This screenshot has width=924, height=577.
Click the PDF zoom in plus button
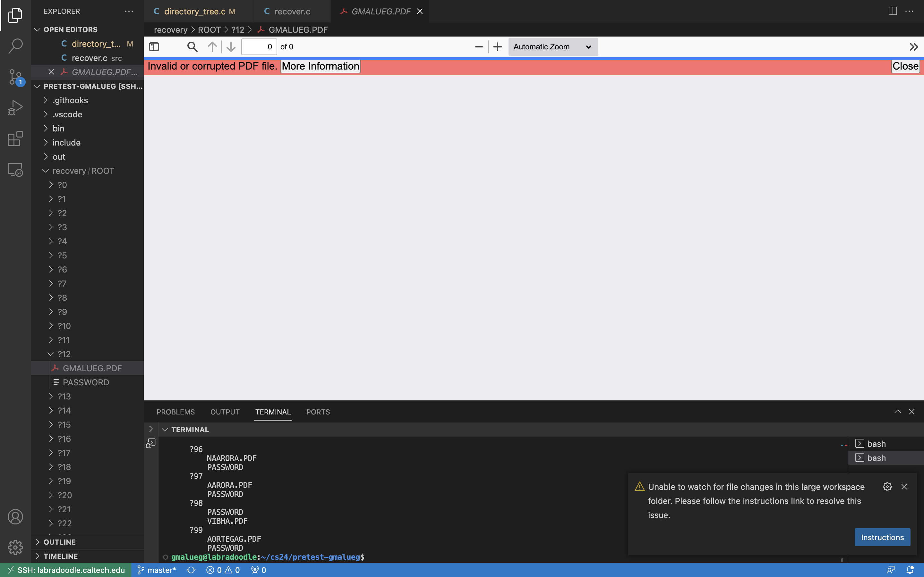pos(497,47)
